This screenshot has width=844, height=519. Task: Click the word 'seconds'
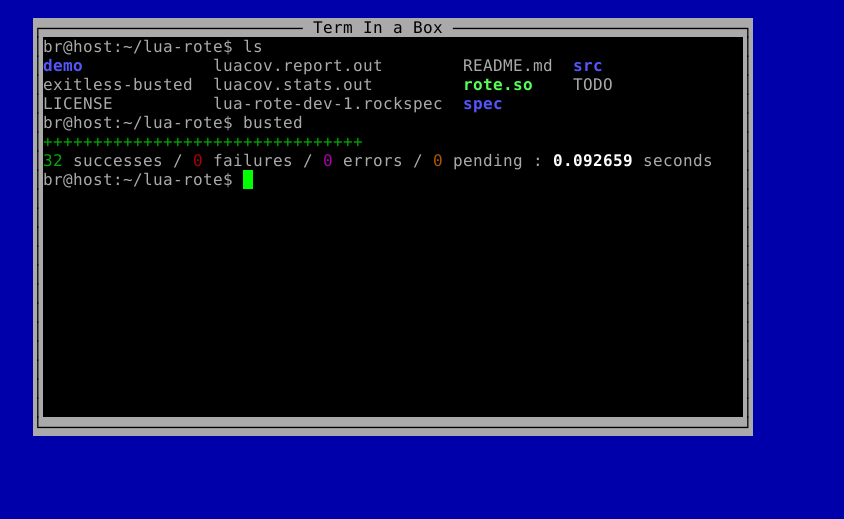(x=677, y=160)
